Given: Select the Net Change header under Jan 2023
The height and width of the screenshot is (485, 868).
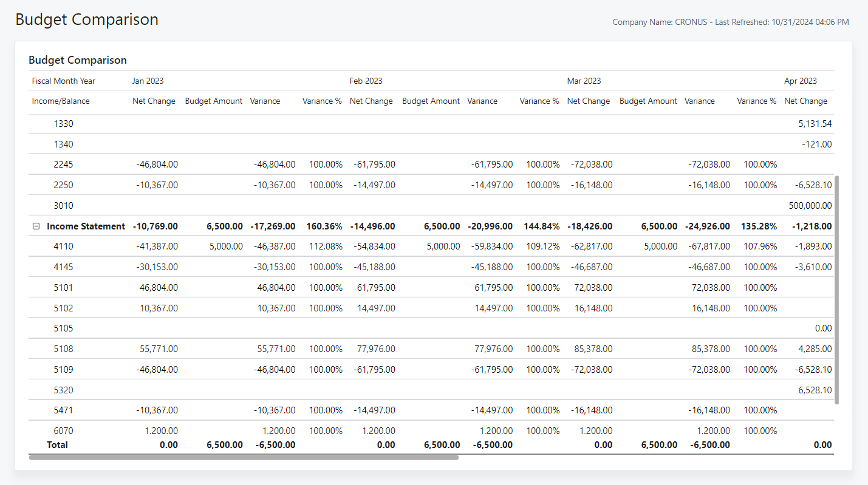Looking at the screenshot, I should (154, 101).
